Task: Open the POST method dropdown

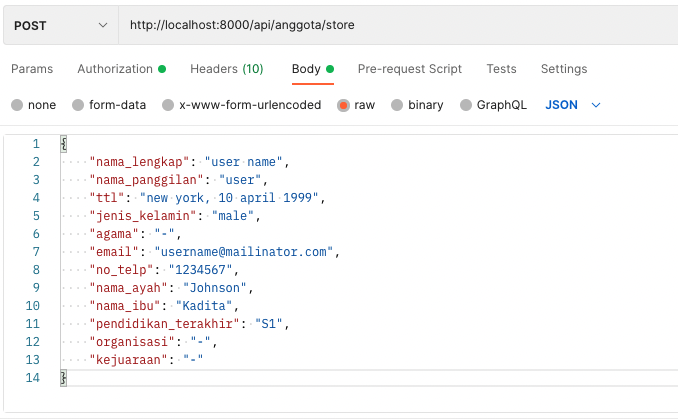Action: coord(61,26)
